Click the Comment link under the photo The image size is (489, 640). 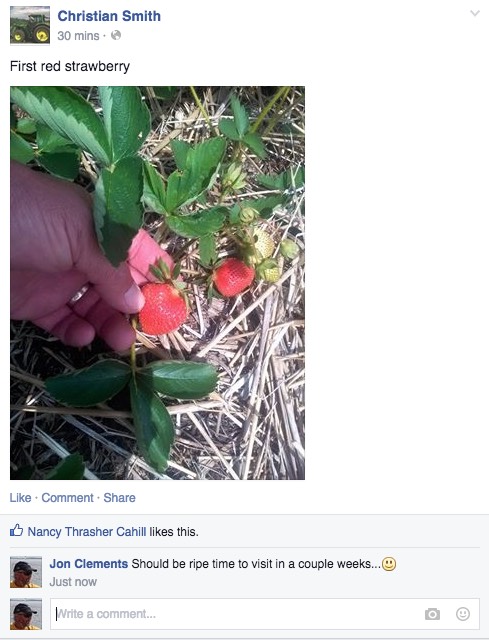(x=67, y=498)
